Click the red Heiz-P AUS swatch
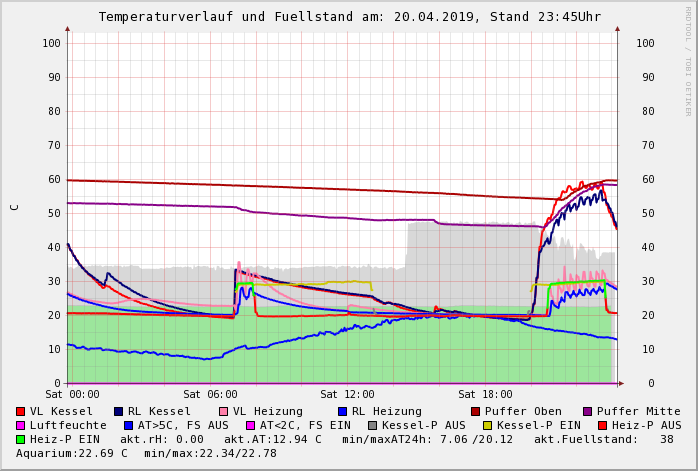This screenshot has width=698, height=471. point(601,425)
